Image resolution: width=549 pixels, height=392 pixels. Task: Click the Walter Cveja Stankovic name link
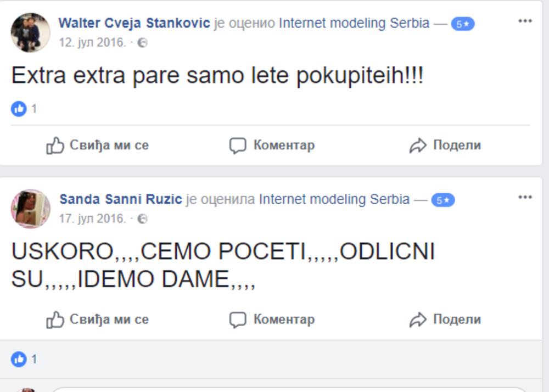[x=134, y=24]
